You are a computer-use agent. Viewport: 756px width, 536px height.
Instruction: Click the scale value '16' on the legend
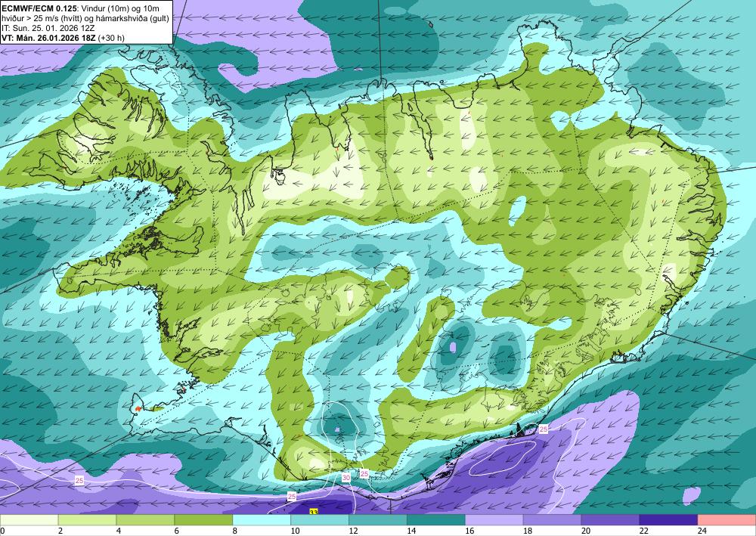[x=470, y=531]
